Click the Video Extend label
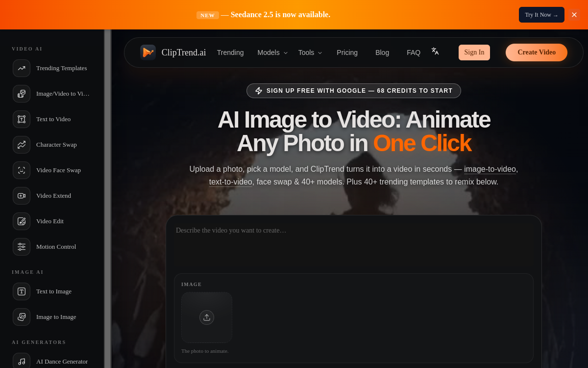 [53, 196]
